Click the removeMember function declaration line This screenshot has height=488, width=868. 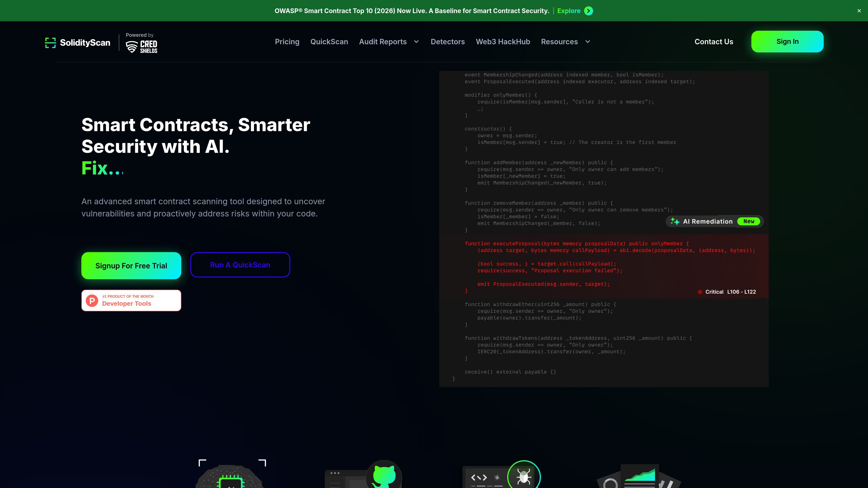click(539, 203)
